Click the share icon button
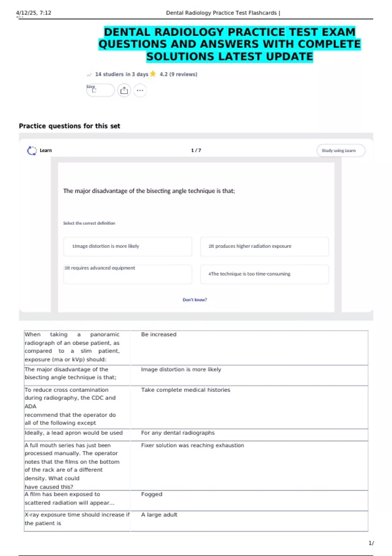The height and width of the screenshot is (556, 392). coord(124,91)
